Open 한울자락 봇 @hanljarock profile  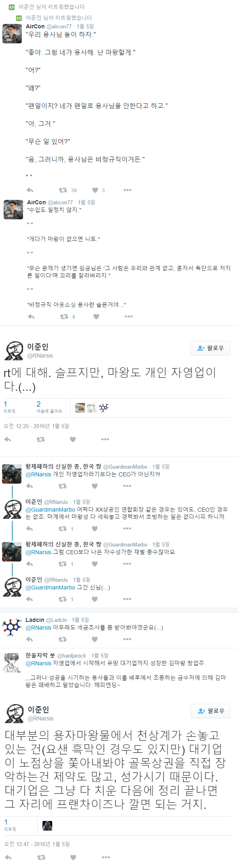tap(55, 655)
